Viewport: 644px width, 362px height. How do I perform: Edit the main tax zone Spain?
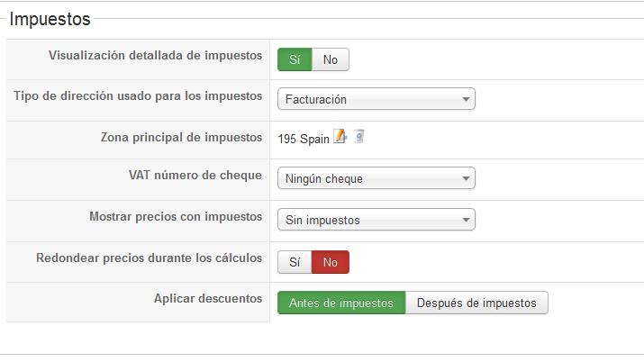[x=340, y=137]
